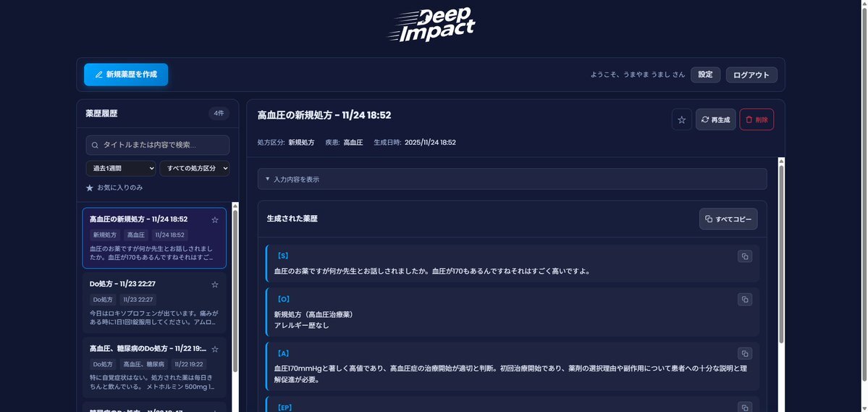Click the ログアウト button
The height and width of the screenshot is (412, 868).
[x=751, y=75]
